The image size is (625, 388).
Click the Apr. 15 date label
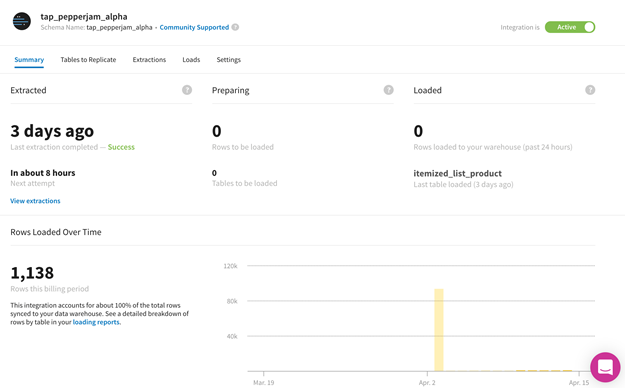[579, 382]
